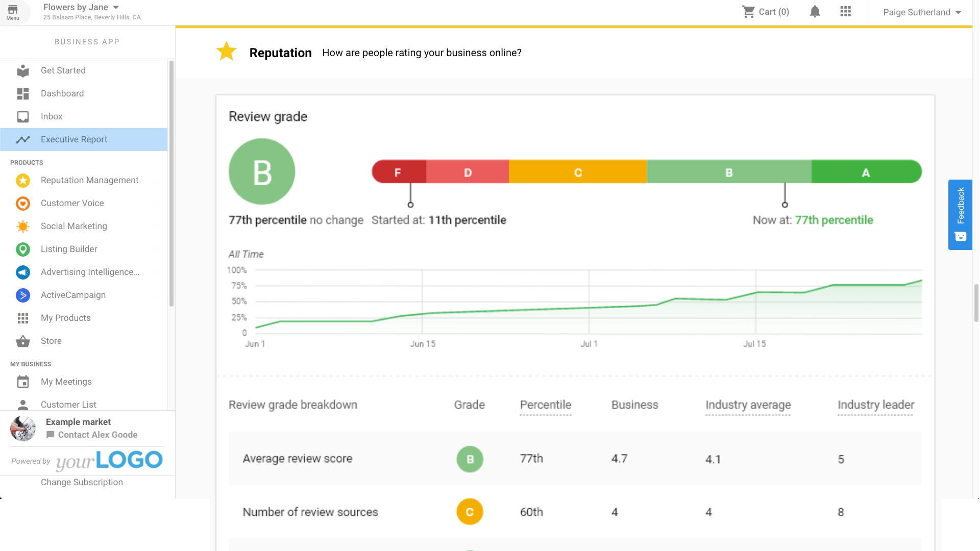Click the dark green A segment of grade bar
The width and height of the screenshot is (980, 551).
point(866,172)
